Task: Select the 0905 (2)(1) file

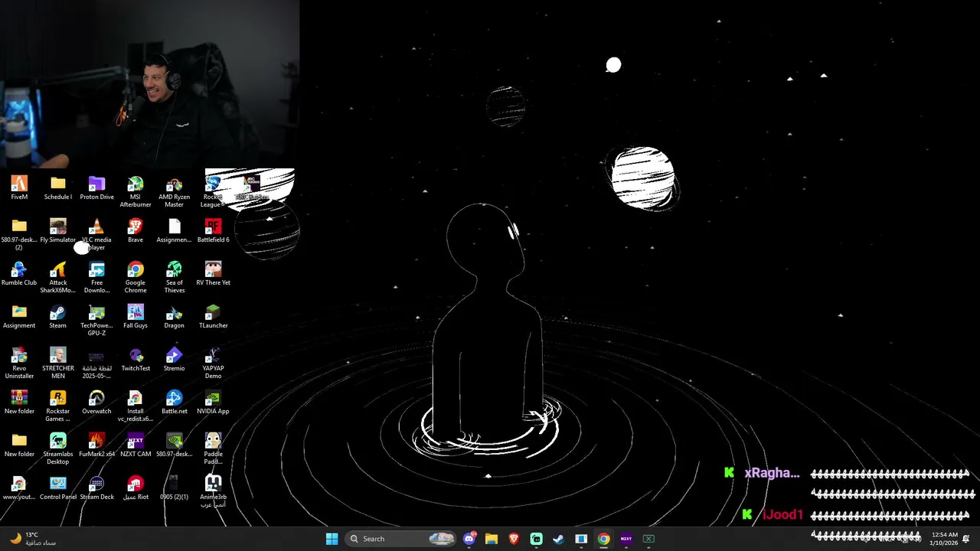Action: coord(174,488)
